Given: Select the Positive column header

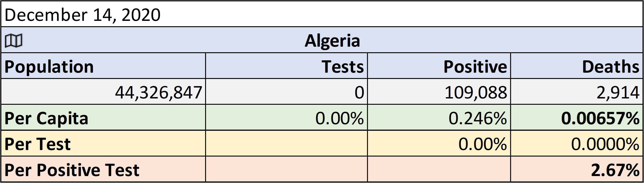Looking at the screenshot, I should (439, 66).
